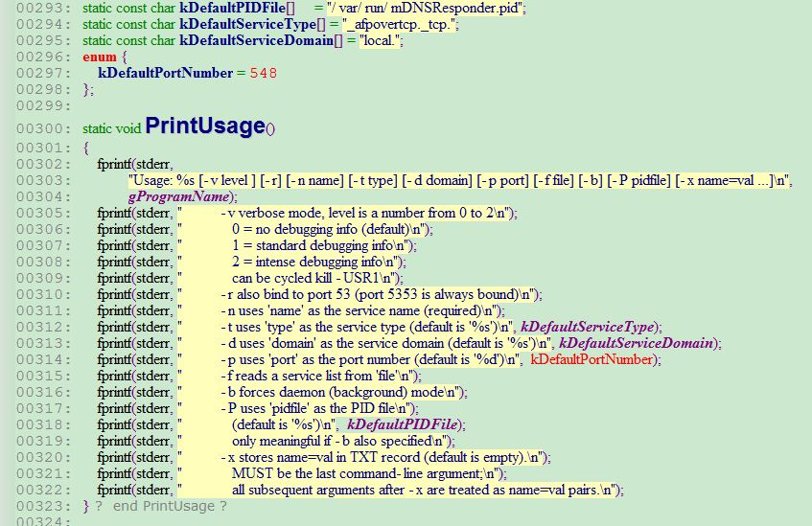
Task: Click the "(default is '%s')" string on line 318
Action: pos(284,424)
